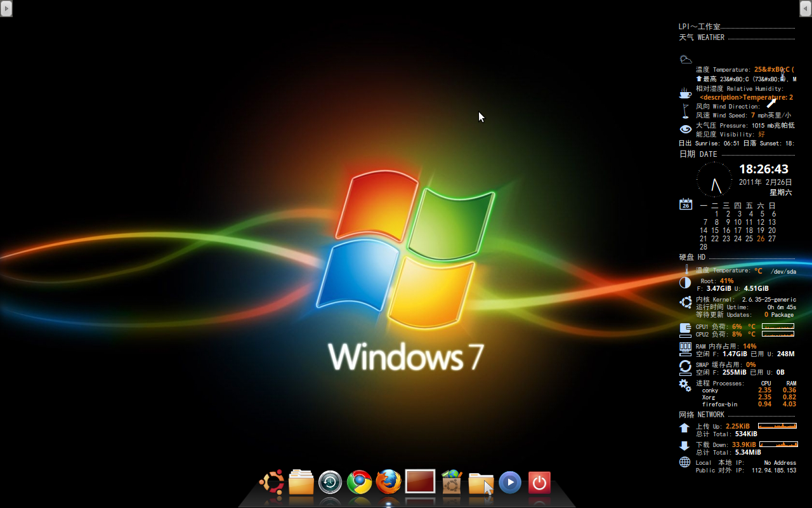Viewport: 812px width, 508px height.
Task: Click date 26 highlighted in calendar
Action: tap(761, 239)
